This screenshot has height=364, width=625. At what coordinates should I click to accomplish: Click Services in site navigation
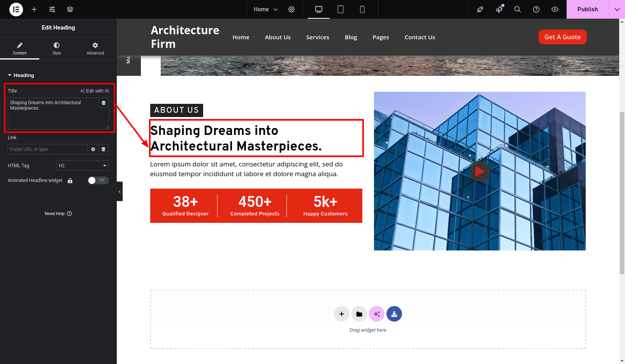[318, 37]
